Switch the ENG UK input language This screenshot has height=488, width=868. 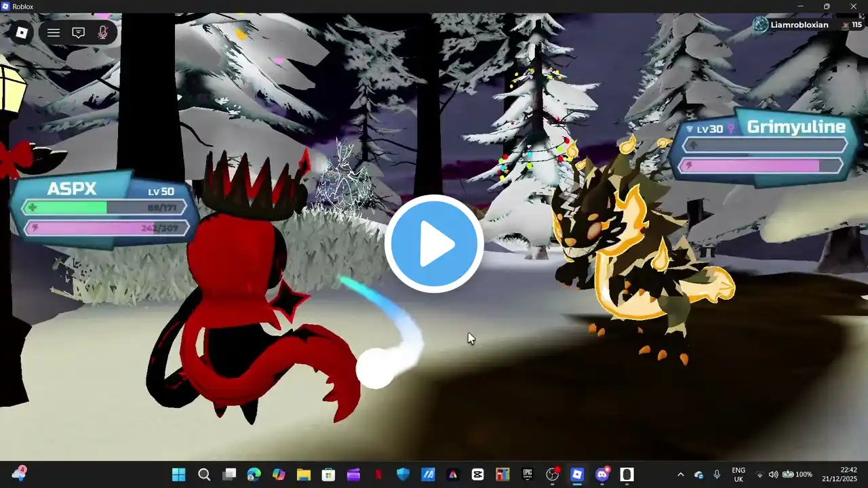[x=738, y=474]
